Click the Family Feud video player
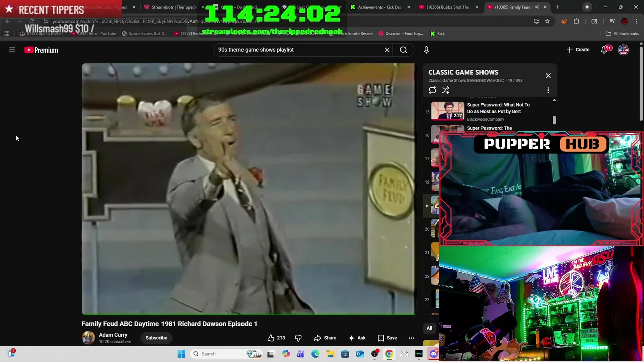This screenshot has height=362, width=644. (248, 189)
